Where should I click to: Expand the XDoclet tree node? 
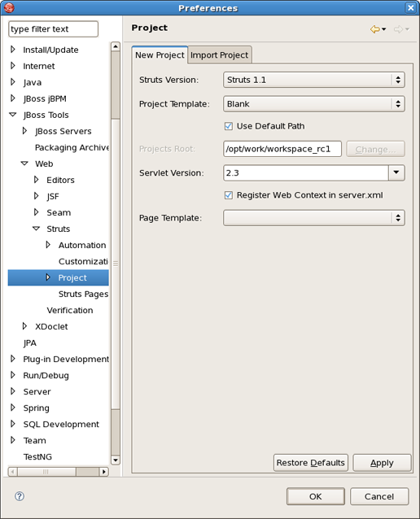[25, 326]
